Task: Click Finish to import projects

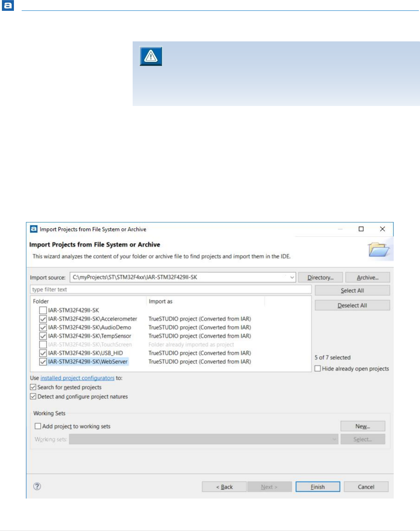Action: tap(318, 487)
